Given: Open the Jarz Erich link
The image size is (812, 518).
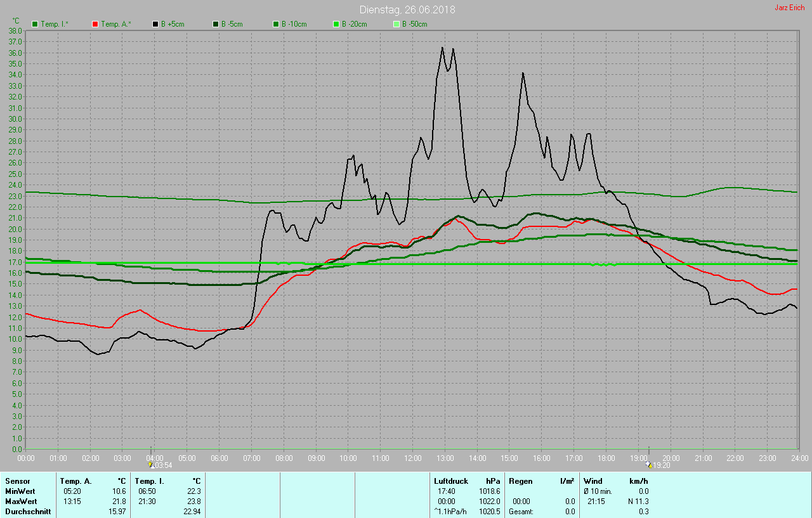Looking at the screenshot, I should pyautogui.click(x=790, y=8).
